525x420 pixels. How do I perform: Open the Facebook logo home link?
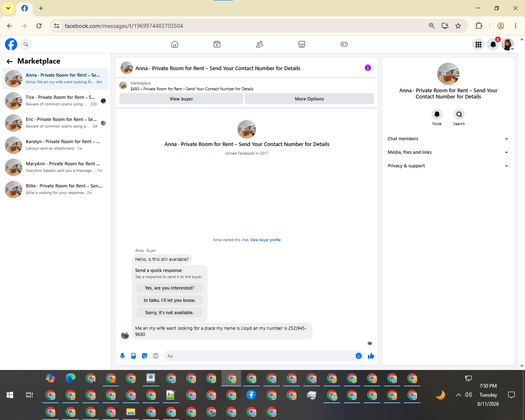click(x=11, y=44)
